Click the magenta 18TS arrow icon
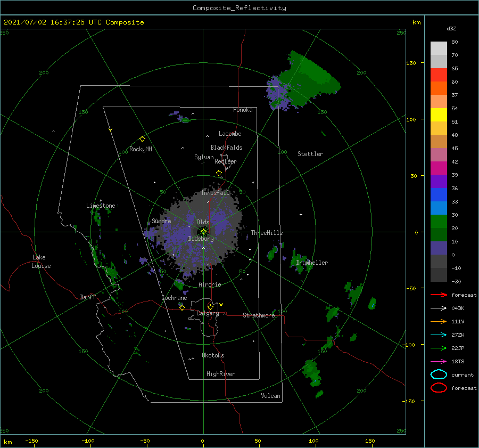The width and height of the screenshot is (479, 448). pos(439,362)
